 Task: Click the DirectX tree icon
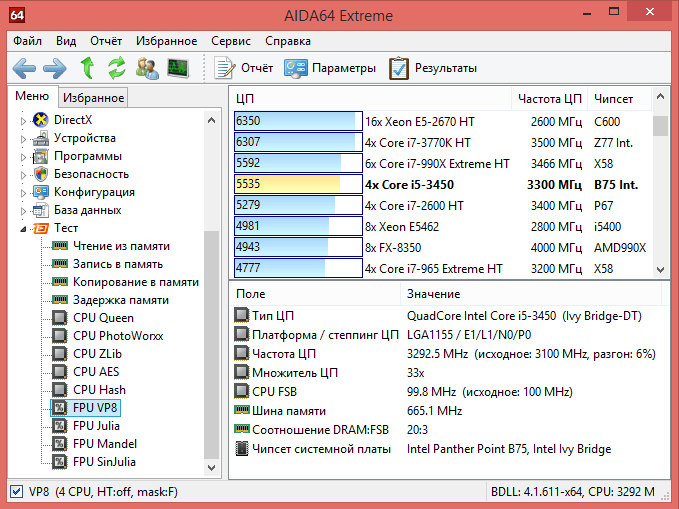coord(41,120)
